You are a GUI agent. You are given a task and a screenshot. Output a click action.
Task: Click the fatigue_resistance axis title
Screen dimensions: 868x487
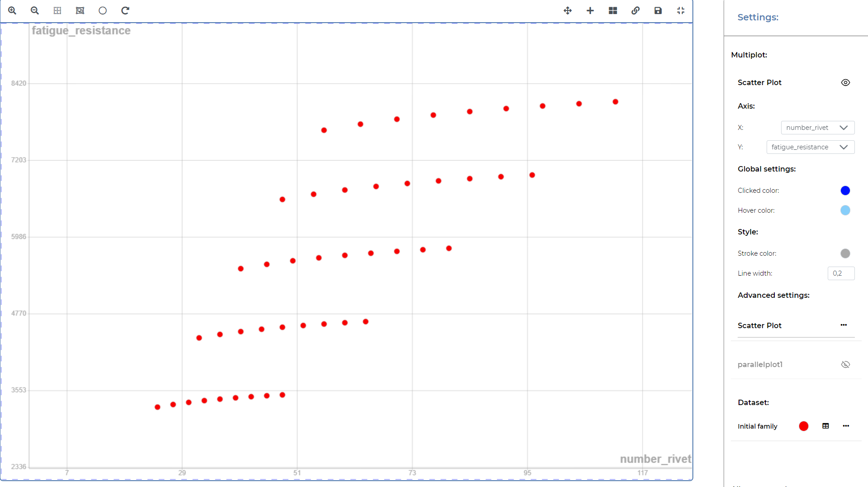pos(81,30)
